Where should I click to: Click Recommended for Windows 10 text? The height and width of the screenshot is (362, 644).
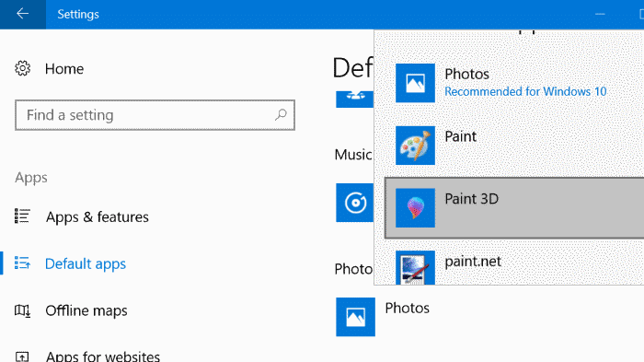[525, 91]
